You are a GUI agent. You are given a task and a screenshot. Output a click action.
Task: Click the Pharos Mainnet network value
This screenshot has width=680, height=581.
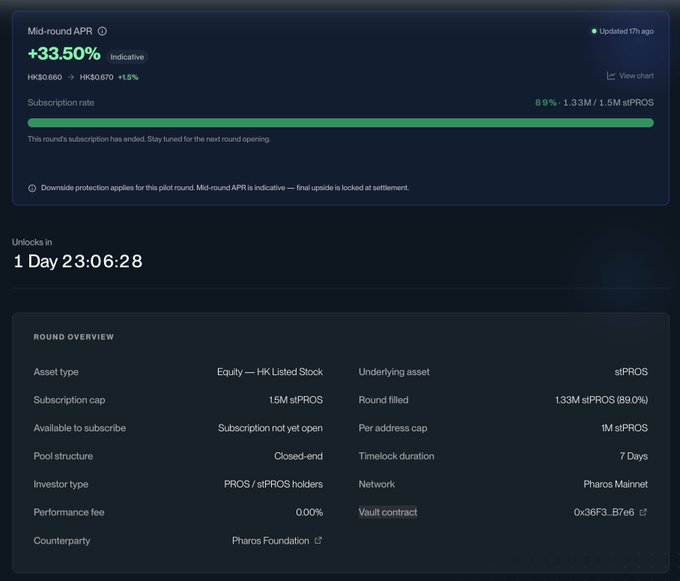pyautogui.click(x=615, y=484)
